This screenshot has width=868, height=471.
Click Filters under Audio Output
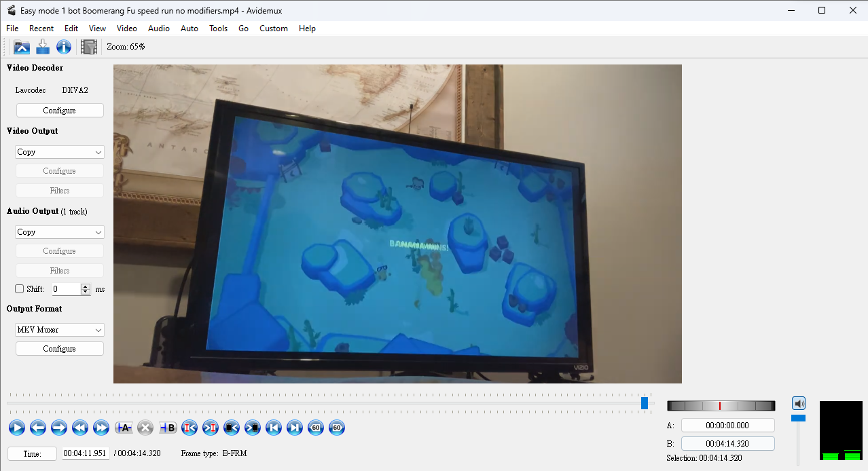pos(60,271)
